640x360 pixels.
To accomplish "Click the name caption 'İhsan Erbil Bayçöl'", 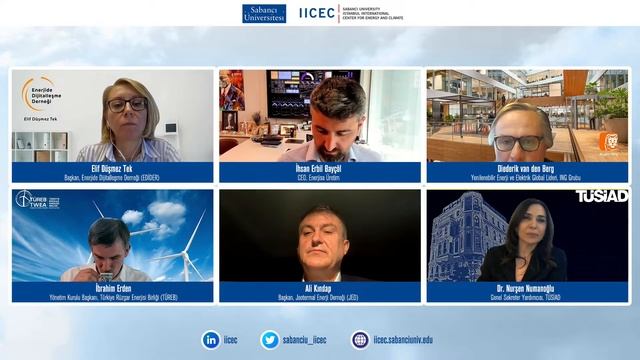I will [318, 169].
